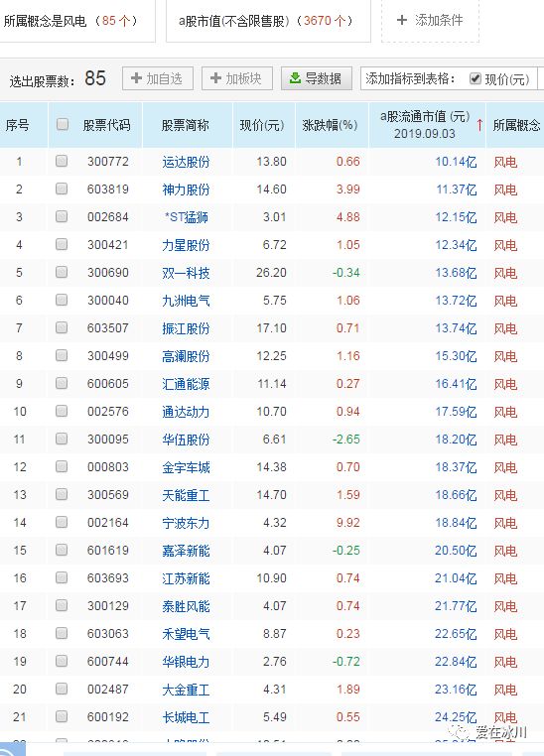The width and height of the screenshot is (544, 756).
Task: Open stock link 力星股份
Action: [187, 245]
